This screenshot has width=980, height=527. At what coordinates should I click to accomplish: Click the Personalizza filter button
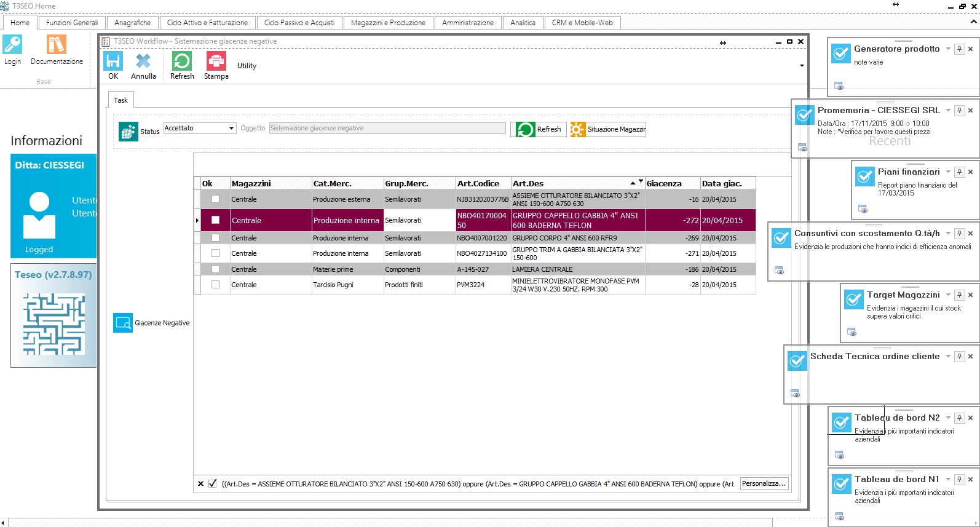click(764, 484)
